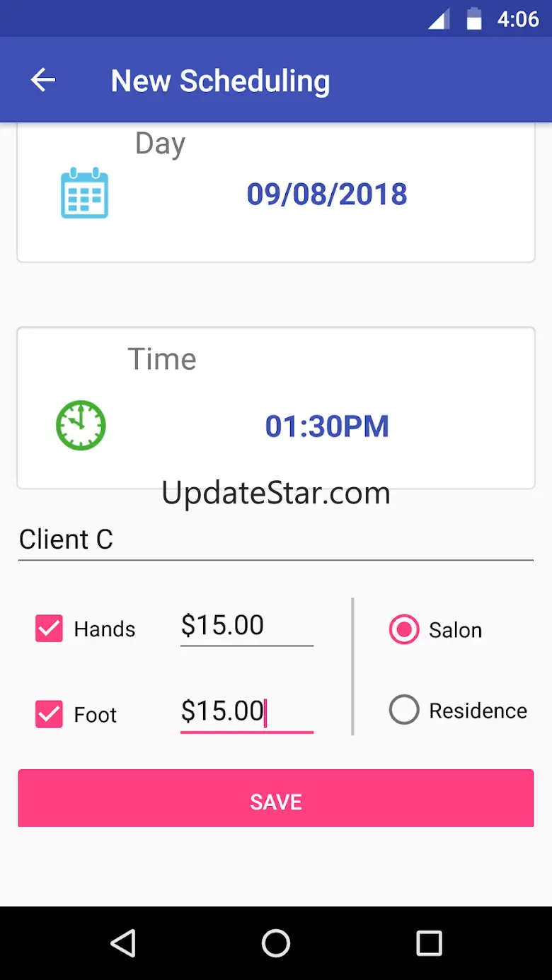The height and width of the screenshot is (980, 552).
Task: Open time picker showing 01:30PM
Action: click(326, 426)
